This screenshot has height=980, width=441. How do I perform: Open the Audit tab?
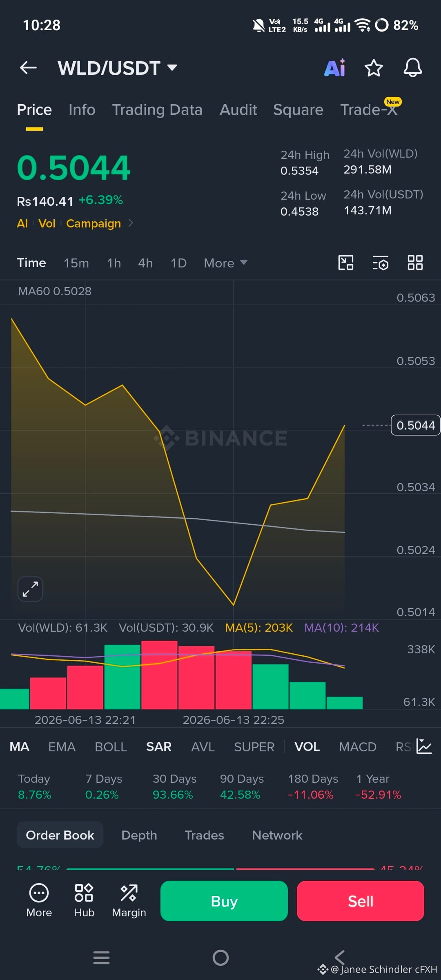click(238, 110)
